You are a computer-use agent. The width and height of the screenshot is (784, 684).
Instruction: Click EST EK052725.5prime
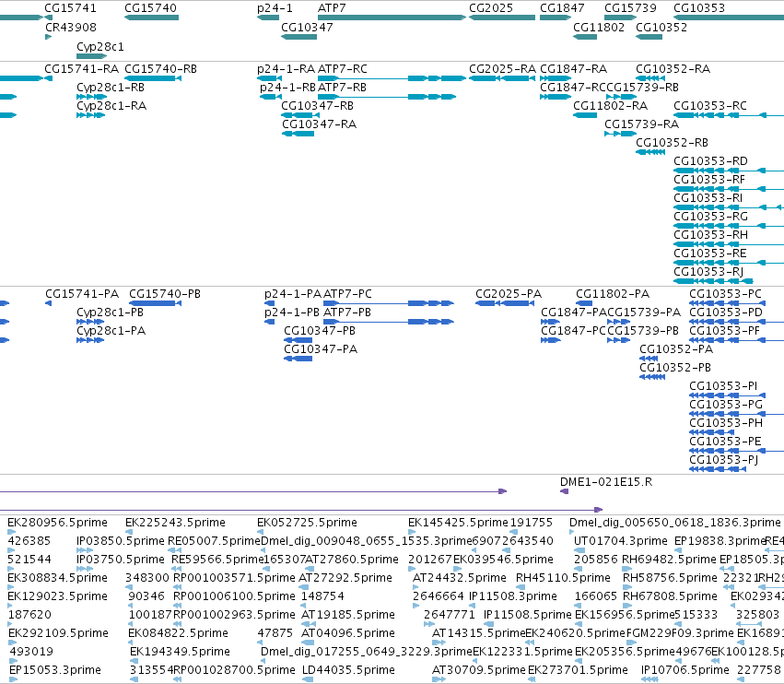(x=260, y=532)
